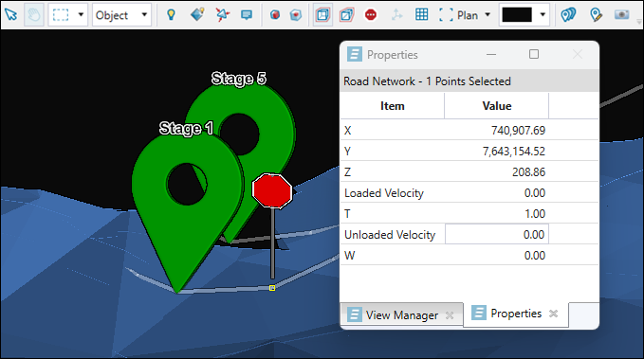
Task: Click the Z value 208.86
Action: (528, 172)
